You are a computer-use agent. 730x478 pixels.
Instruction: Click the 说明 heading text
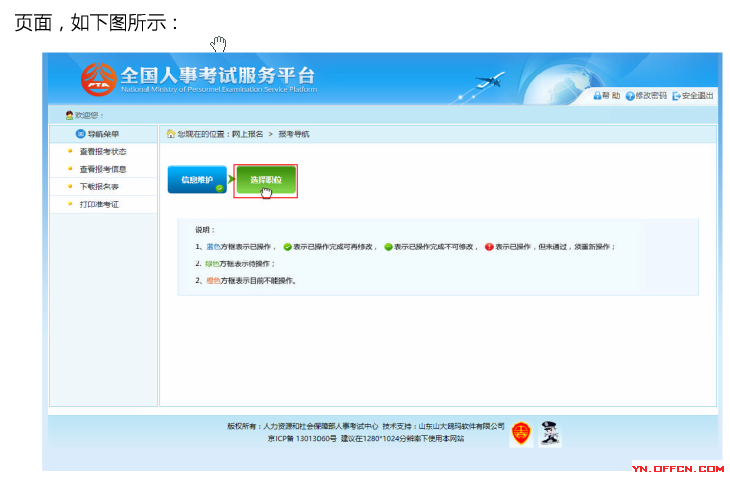click(x=203, y=229)
